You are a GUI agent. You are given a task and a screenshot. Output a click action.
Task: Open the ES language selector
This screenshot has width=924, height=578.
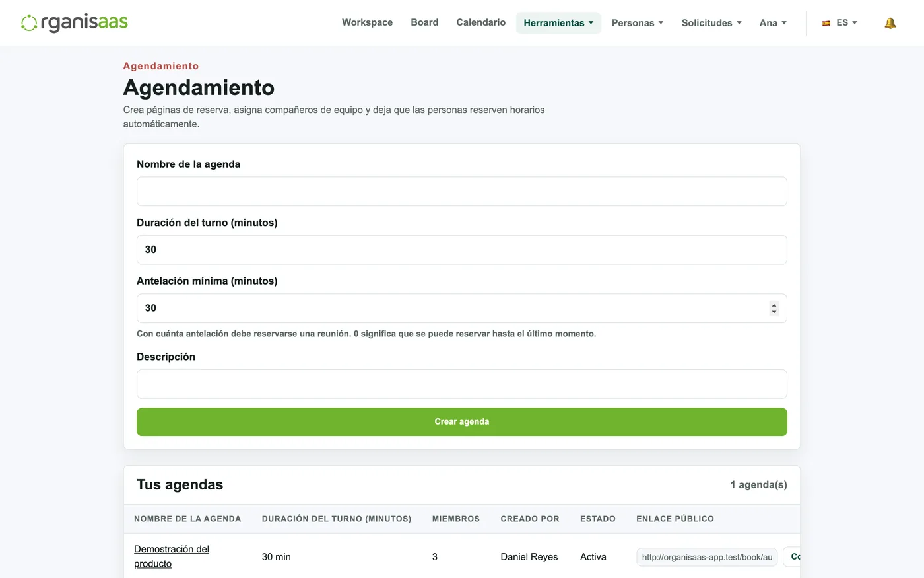coord(840,23)
